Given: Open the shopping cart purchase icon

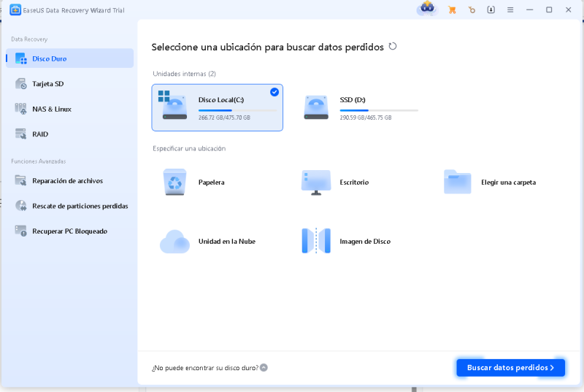Looking at the screenshot, I should pos(452,9).
